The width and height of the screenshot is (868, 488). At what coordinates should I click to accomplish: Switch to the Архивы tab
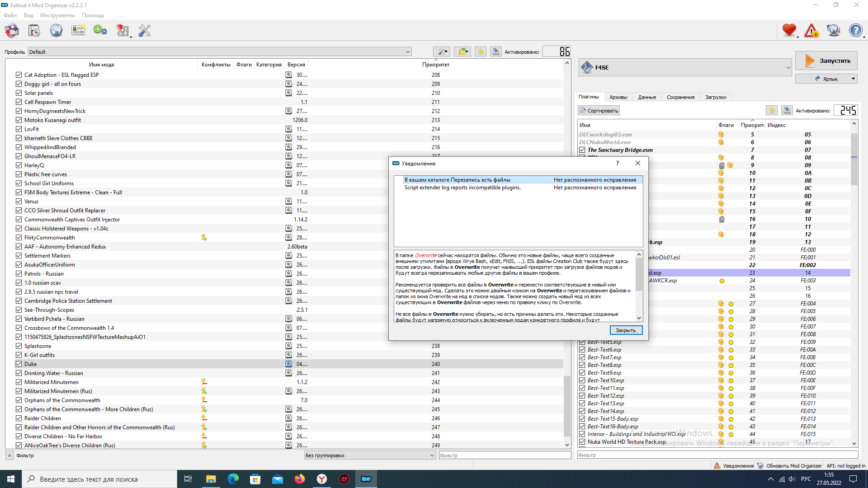pyautogui.click(x=618, y=97)
